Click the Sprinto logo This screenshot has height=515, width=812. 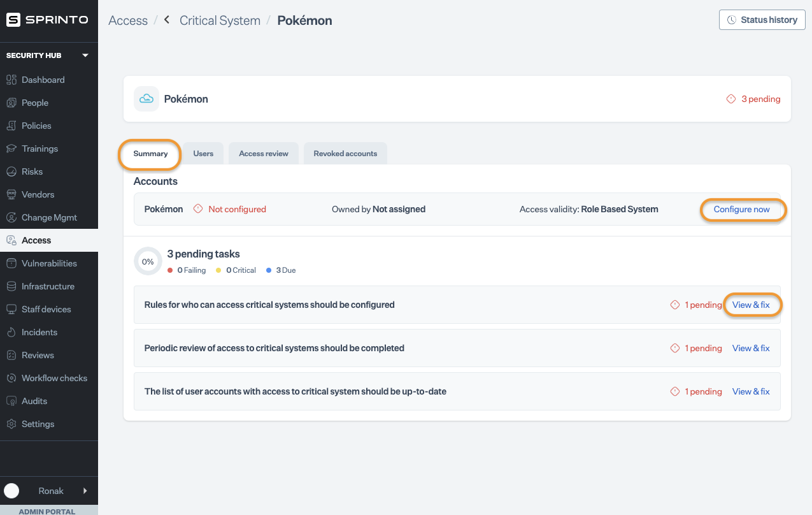(47, 20)
